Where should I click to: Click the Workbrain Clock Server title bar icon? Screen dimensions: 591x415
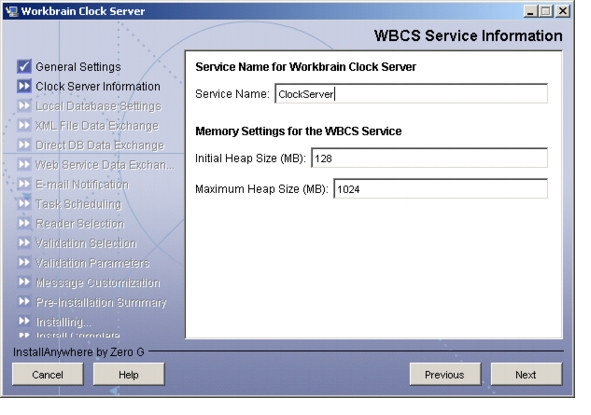click(x=12, y=11)
